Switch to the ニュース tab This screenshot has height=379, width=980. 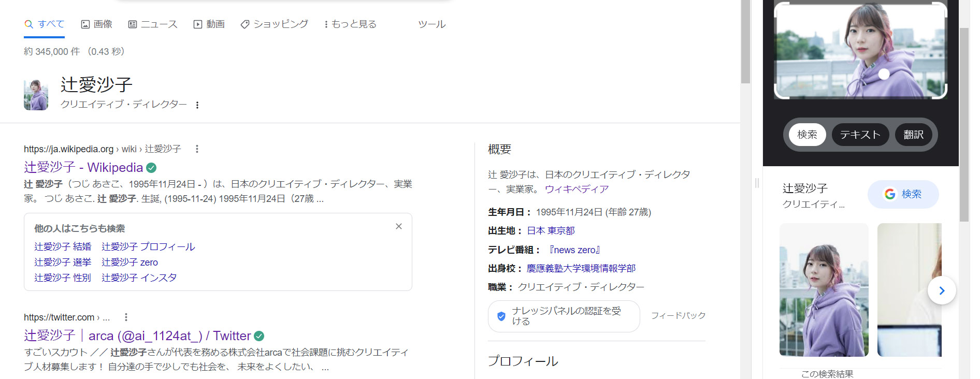(x=153, y=24)
